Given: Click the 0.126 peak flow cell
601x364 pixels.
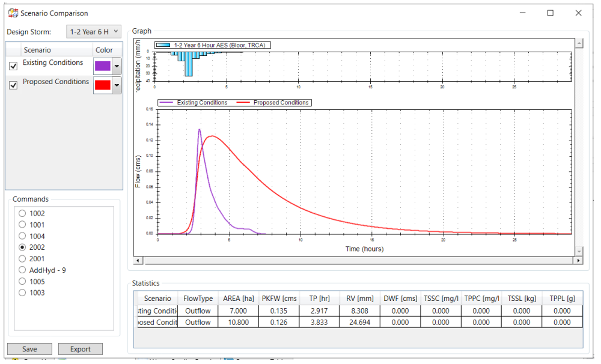Looking at the screenshot, I should pos(279,322).
